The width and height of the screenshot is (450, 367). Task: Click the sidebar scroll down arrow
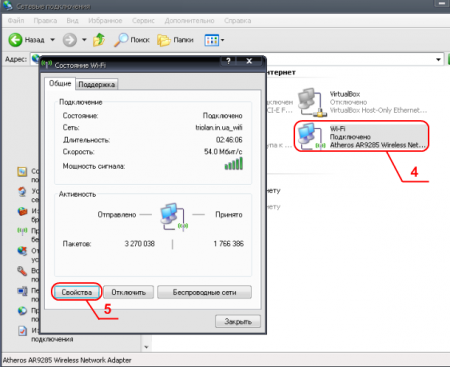(146, 347)
